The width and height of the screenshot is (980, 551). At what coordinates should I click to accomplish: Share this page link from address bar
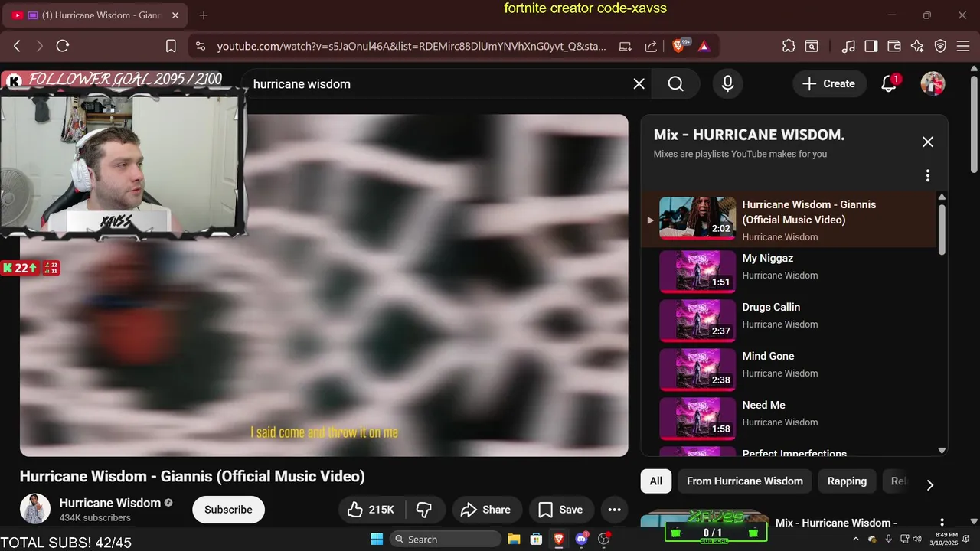651,46
